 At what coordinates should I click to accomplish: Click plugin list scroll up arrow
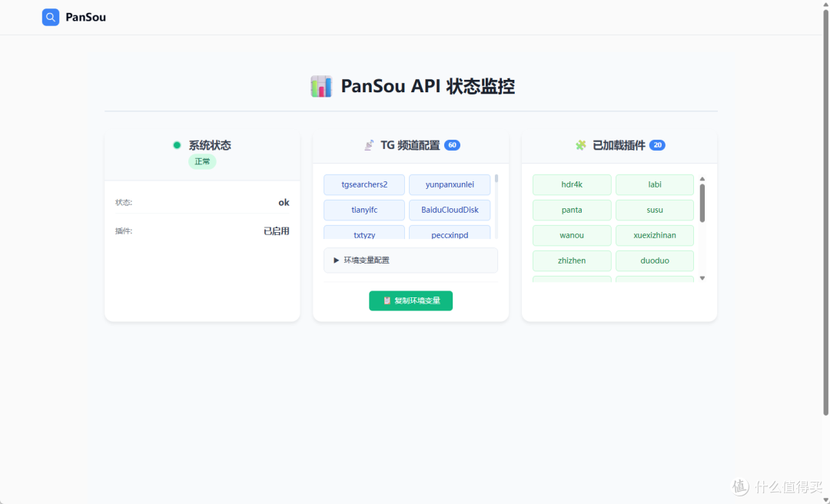(x=702, y=179)
